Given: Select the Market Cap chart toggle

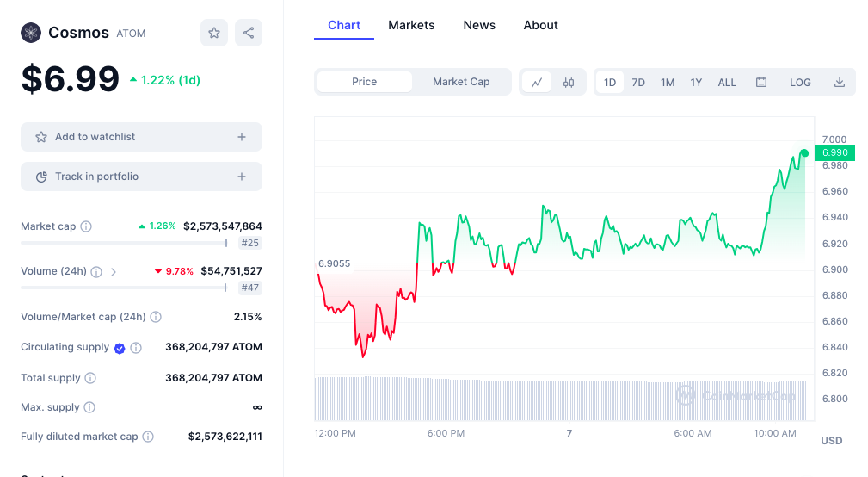Looking at the screenshot, I should click(461, 82).
